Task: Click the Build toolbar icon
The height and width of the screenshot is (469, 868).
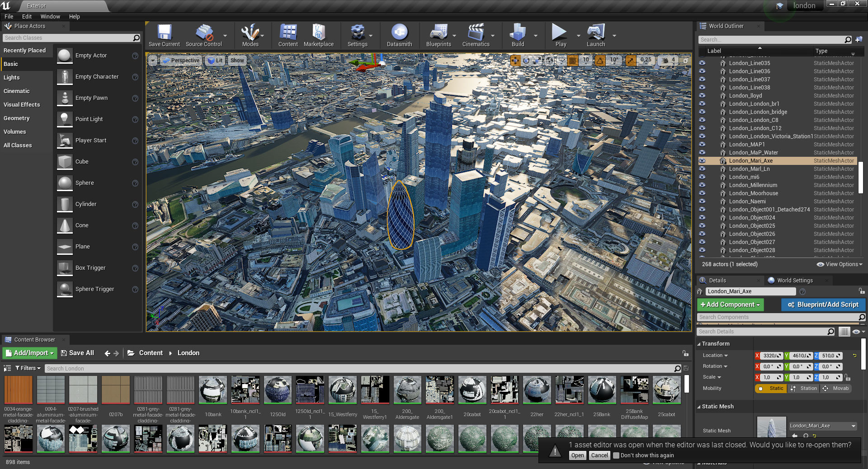Action: (518, 33)
